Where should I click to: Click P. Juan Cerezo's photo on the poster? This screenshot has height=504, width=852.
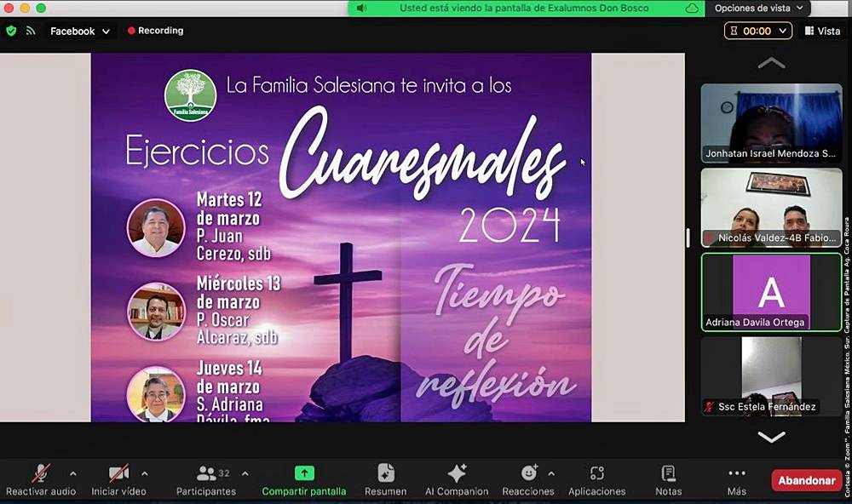156,227
